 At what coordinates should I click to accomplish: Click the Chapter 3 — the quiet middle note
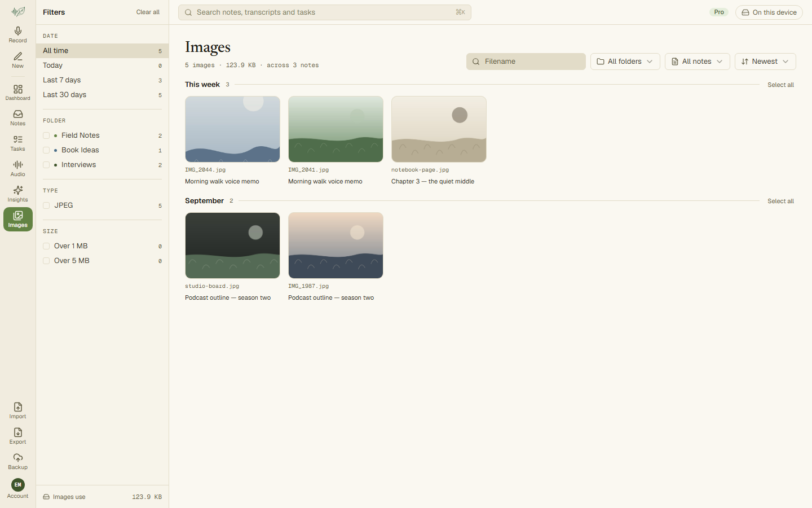(x=433, y=181)
